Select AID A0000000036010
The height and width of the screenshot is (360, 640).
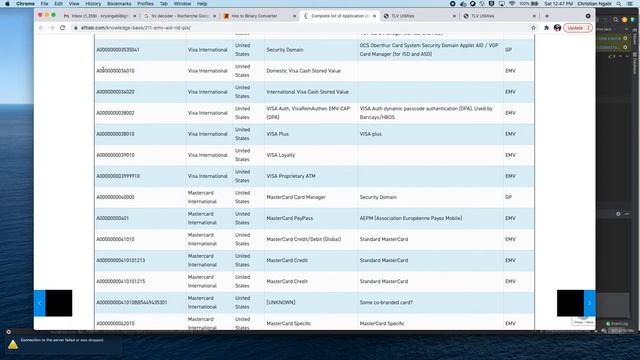pyautogui.click(x=115, y=71)
